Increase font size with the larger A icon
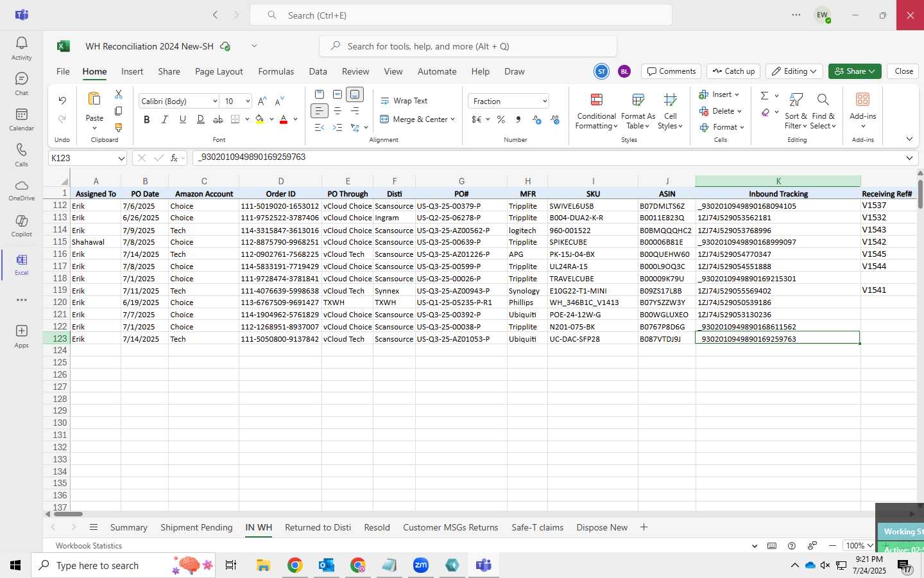The width and height of the screenshot is (924, 578). pyautogui.click(x=262, y=101)
